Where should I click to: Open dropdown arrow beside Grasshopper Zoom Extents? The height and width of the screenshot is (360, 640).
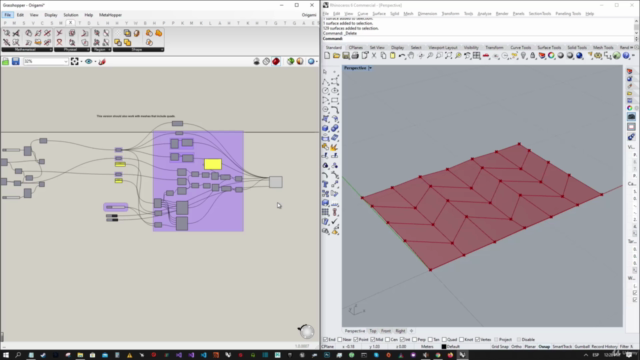81,62
